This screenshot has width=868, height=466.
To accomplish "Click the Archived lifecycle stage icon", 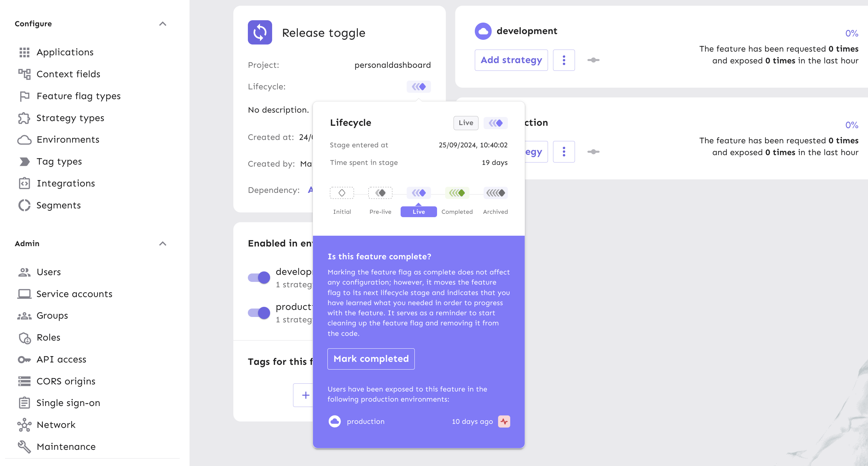I will coord(495,194).
